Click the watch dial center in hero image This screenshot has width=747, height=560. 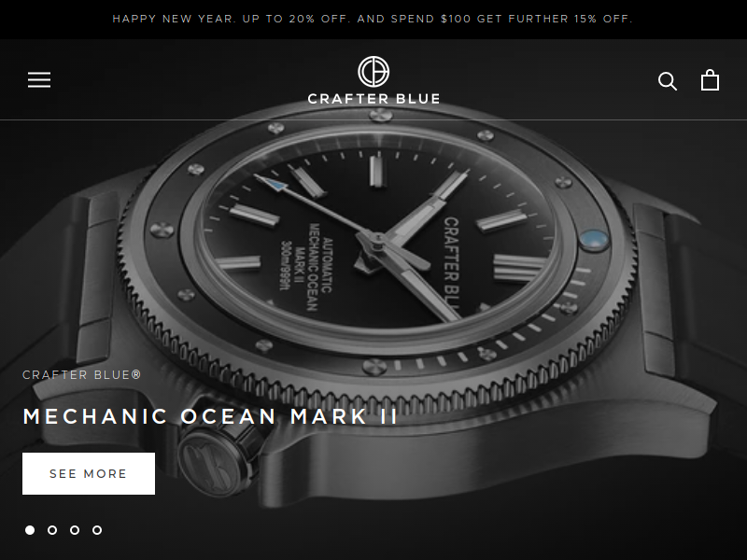[377, 238]
